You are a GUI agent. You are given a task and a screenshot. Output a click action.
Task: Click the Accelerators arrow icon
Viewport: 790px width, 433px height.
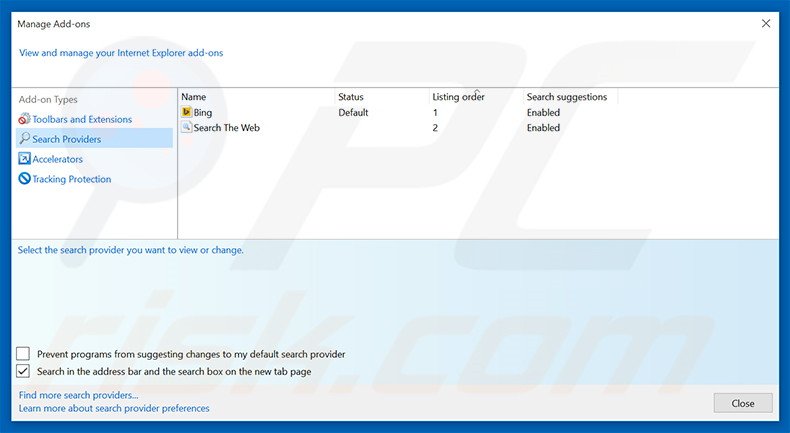click(24, 159)
